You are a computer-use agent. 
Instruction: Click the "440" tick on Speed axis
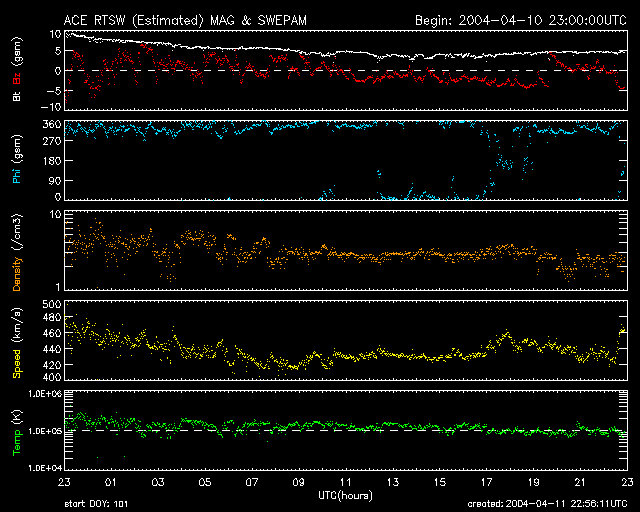coord(52,349)
